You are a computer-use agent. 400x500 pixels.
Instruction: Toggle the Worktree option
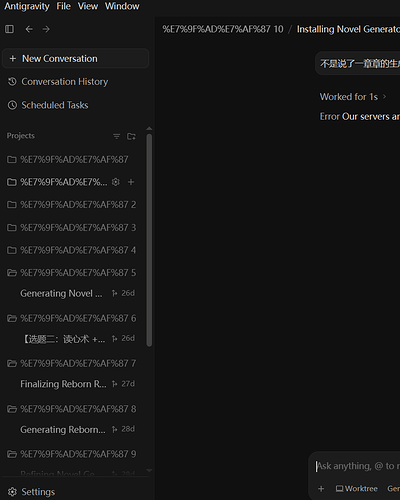click(356, 489)
